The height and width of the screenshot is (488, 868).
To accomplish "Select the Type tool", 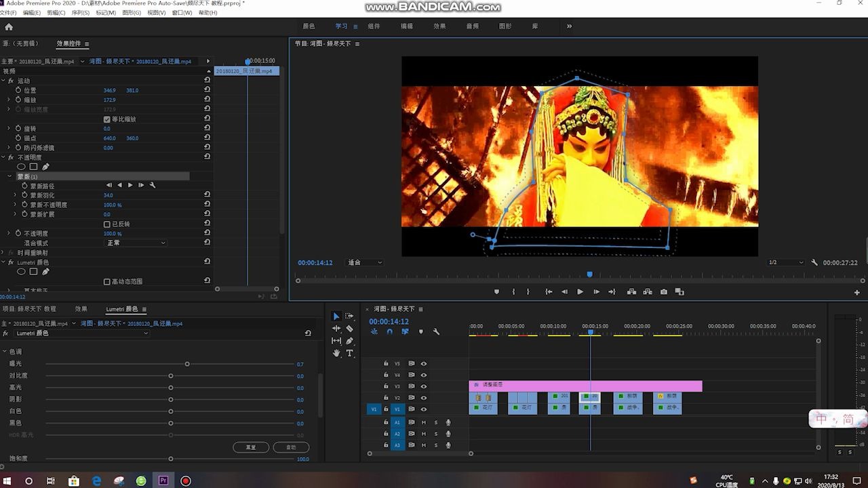I will pos(349,353).
